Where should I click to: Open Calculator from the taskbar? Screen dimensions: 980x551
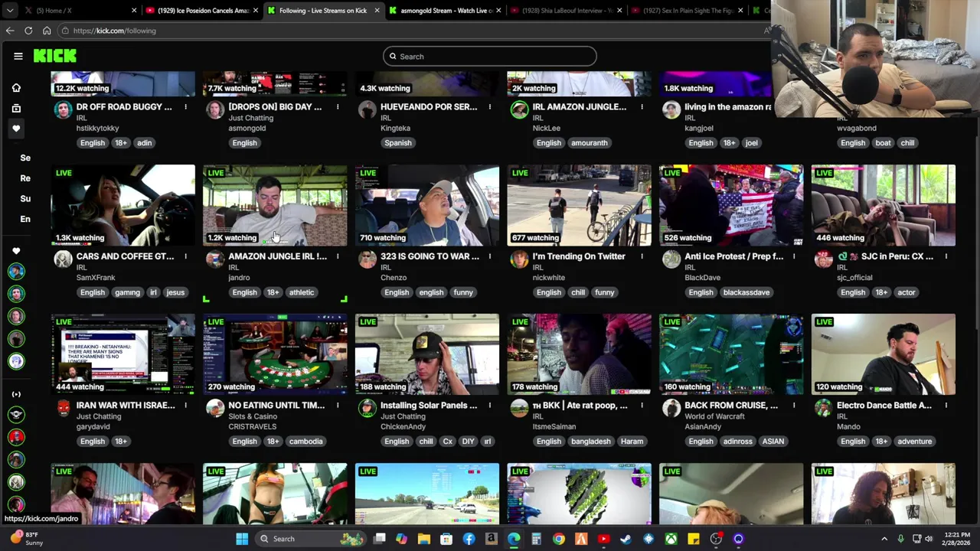point(536,539)
